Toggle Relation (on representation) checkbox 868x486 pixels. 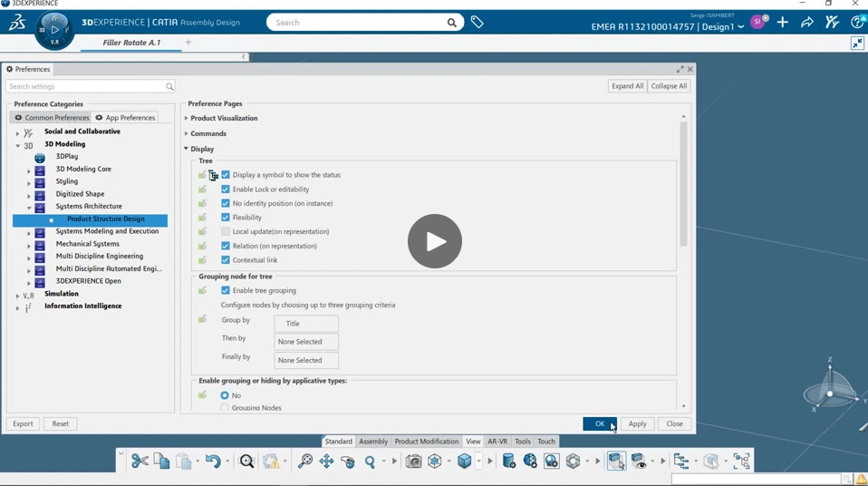tap(226, 246)
